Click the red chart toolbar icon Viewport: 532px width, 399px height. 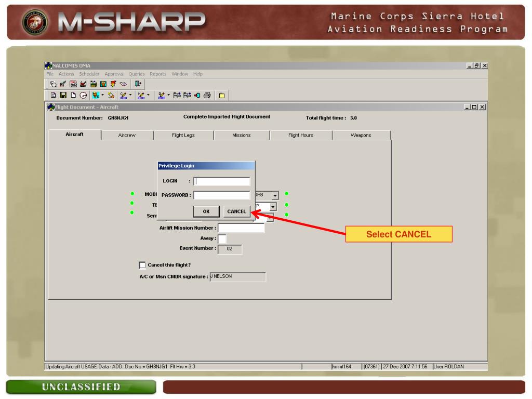pyautogui.click(x=83, y=84)
